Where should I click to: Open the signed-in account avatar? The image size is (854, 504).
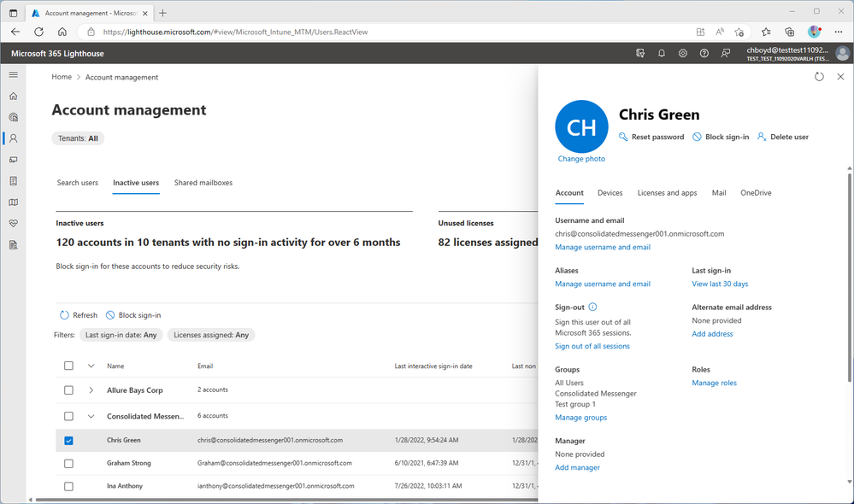click(x=842, y=53)
